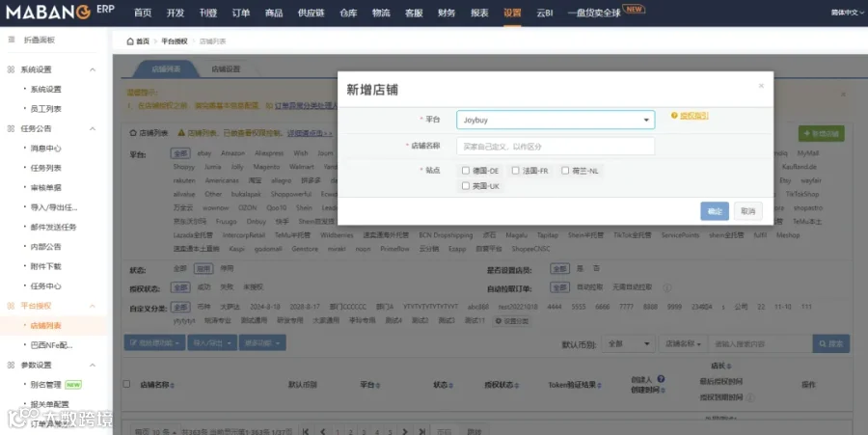Open the 授权指引 link

pyautogui.click(x=694, y=116)
